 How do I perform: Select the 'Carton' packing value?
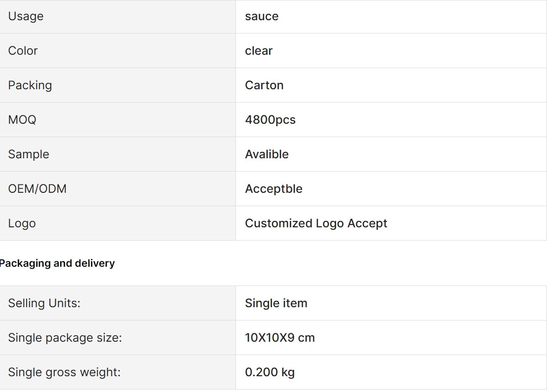(x=264, y=85)
